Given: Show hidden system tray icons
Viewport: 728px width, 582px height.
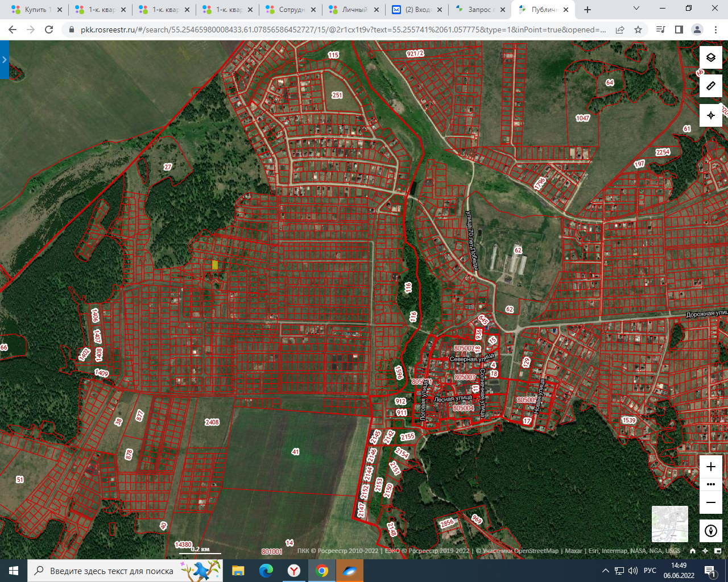Looking at the screenshot, I should coord(606,571).
